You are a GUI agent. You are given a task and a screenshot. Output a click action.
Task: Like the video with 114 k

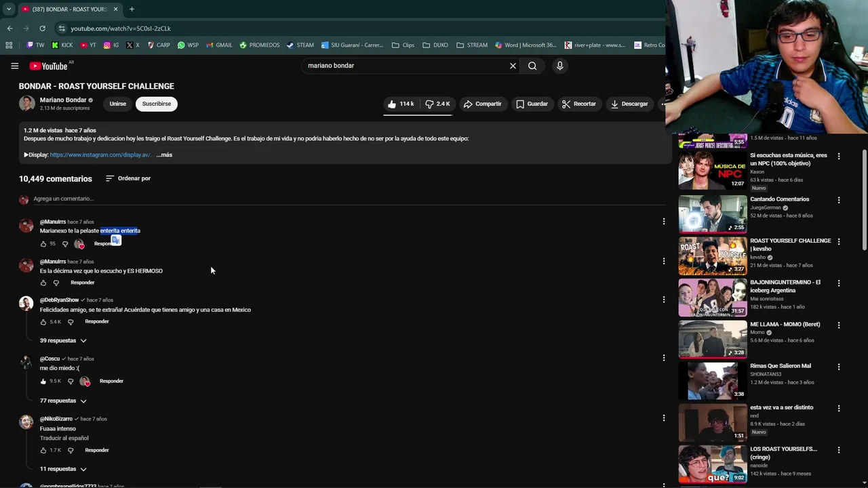(401, 104)
